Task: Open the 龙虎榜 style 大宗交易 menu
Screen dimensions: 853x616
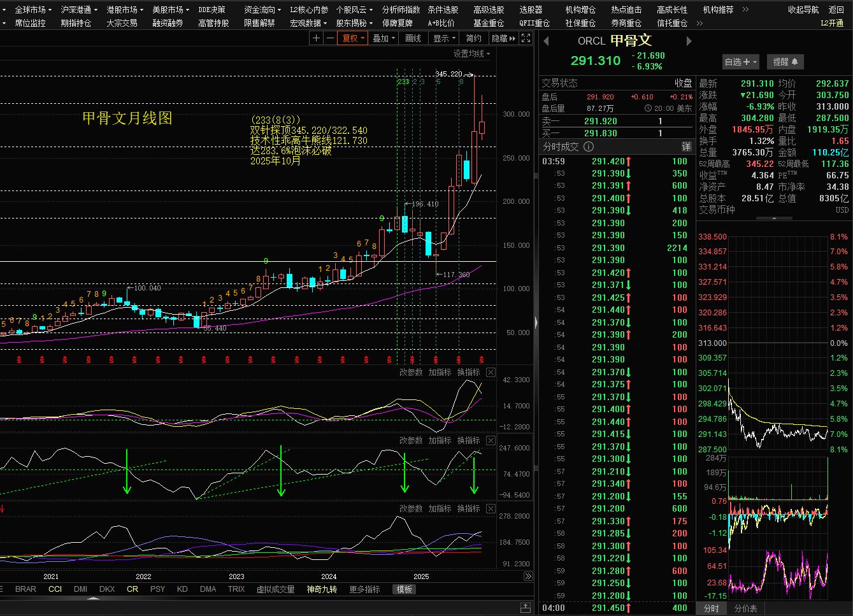Action: coord(122,23)
